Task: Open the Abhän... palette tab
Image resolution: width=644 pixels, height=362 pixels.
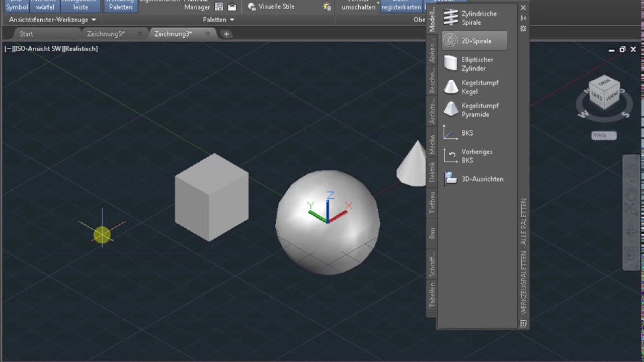Action: (x=432, y=50)
